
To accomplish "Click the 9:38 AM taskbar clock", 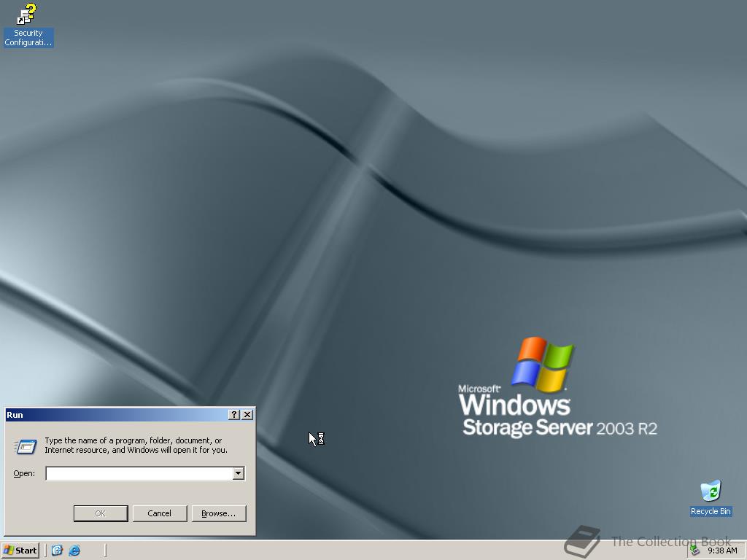I will pyautogui.click(x=722, y=551).
